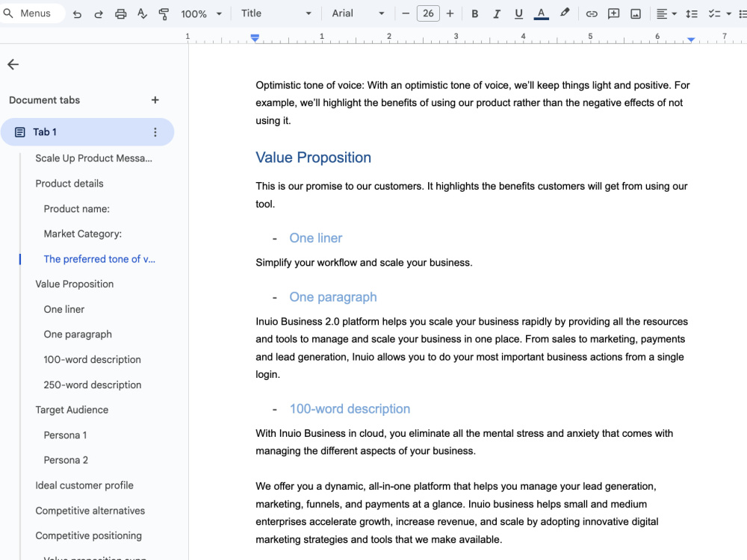Add a comment
Viewport: 747px width, 560px height.
pos(613,13)
